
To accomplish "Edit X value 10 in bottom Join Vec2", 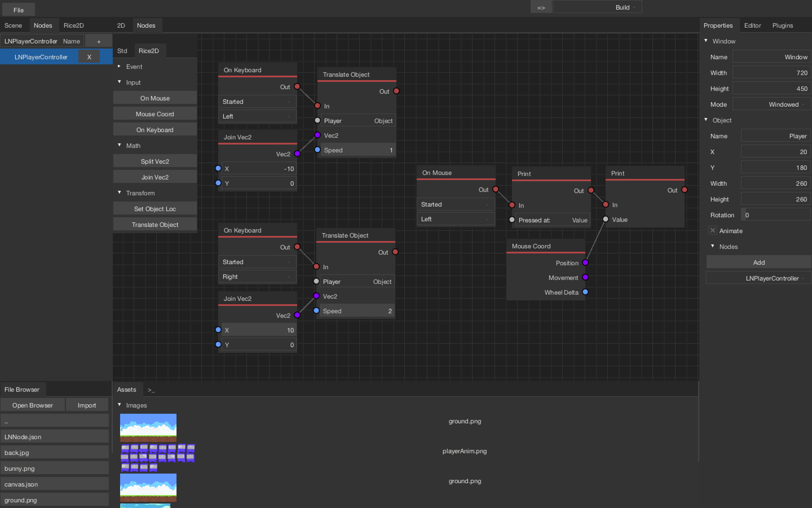I will coord(259,330).
